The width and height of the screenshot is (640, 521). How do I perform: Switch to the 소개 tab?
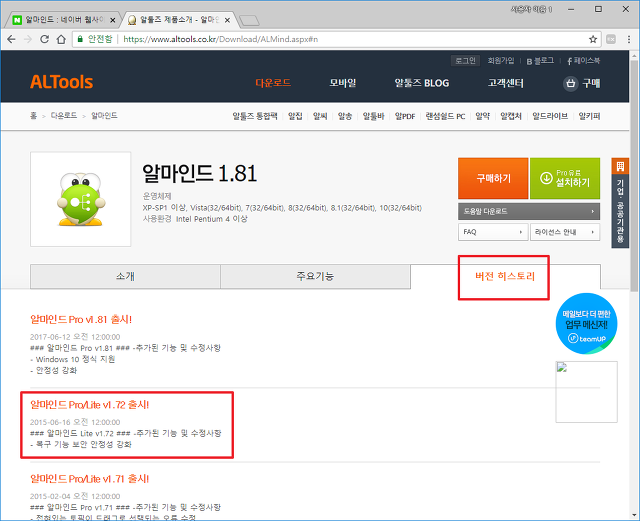click(125, 276)
